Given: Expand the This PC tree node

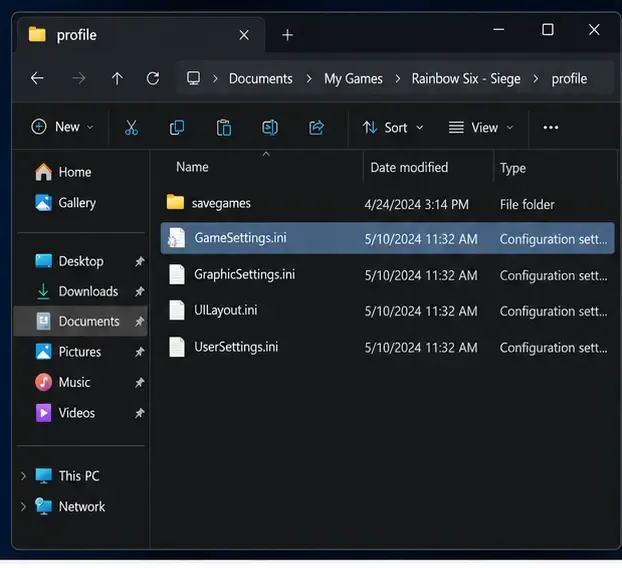Looking at the screenshot, I should tap(23, 476).
